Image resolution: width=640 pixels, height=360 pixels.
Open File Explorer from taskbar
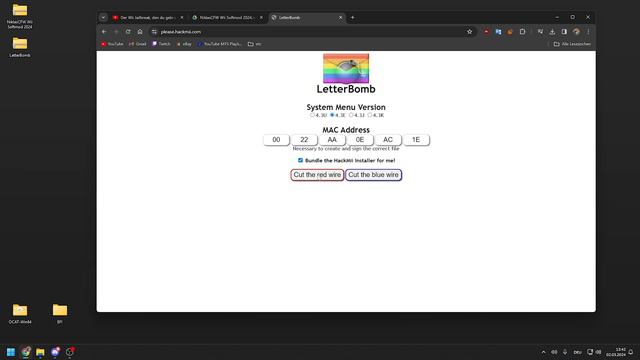[40, 352]
